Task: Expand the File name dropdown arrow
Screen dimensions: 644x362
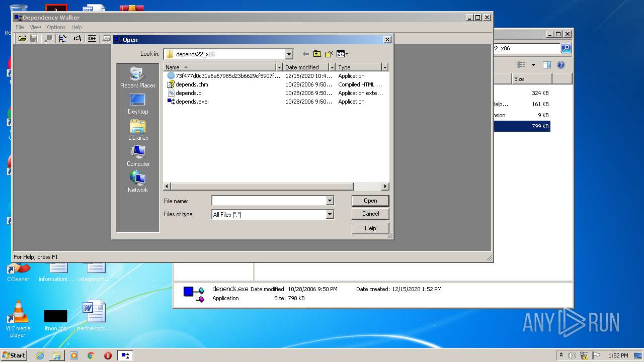Action: click(x=330, y=201)
